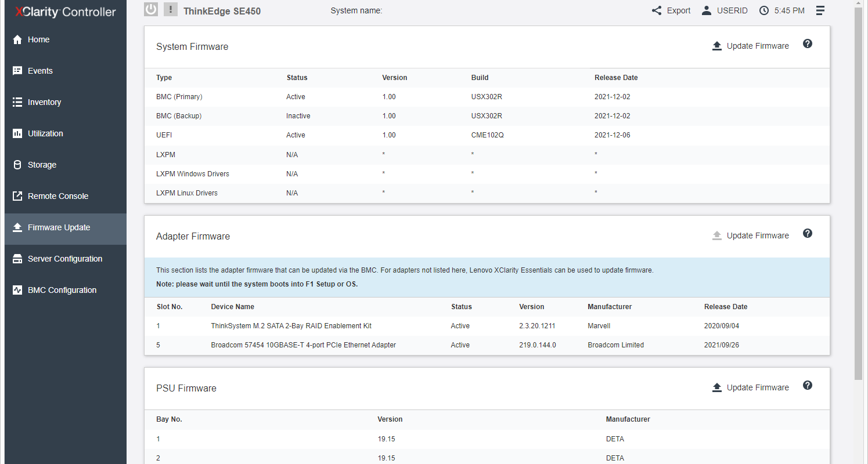The width and height of the screenshot is (868, 464).
Task: Click the Firmware Update upload icon in sidebar
Action: [x=17, y=227]
